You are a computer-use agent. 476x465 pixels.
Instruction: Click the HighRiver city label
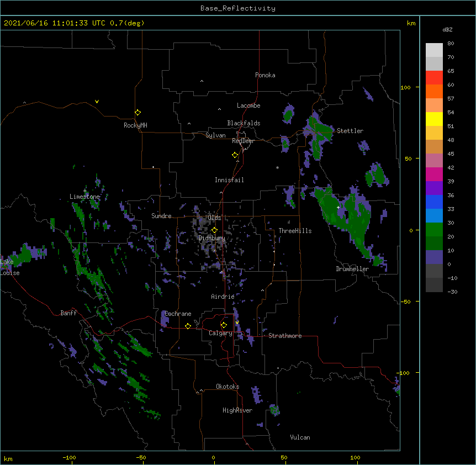coord(237,410)
